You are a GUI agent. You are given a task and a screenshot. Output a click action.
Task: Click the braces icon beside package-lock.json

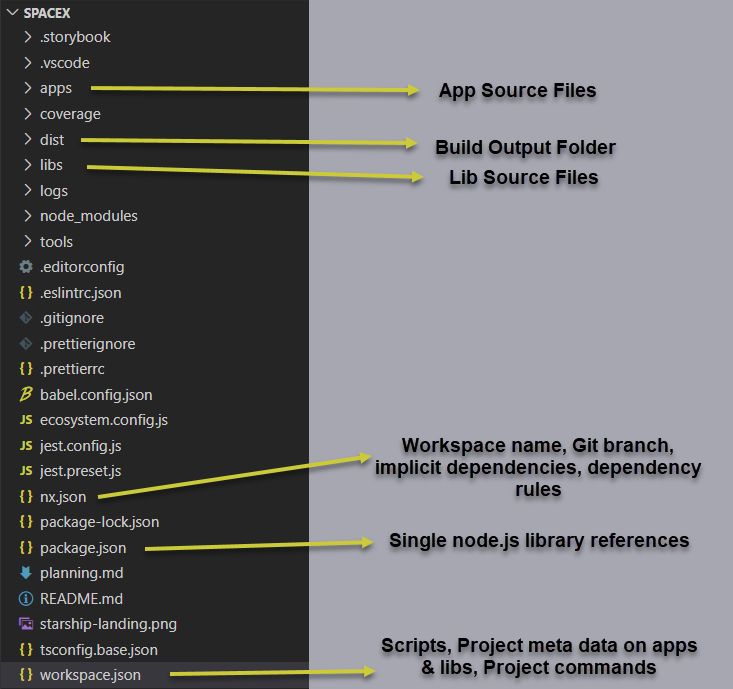pos(26,522)
